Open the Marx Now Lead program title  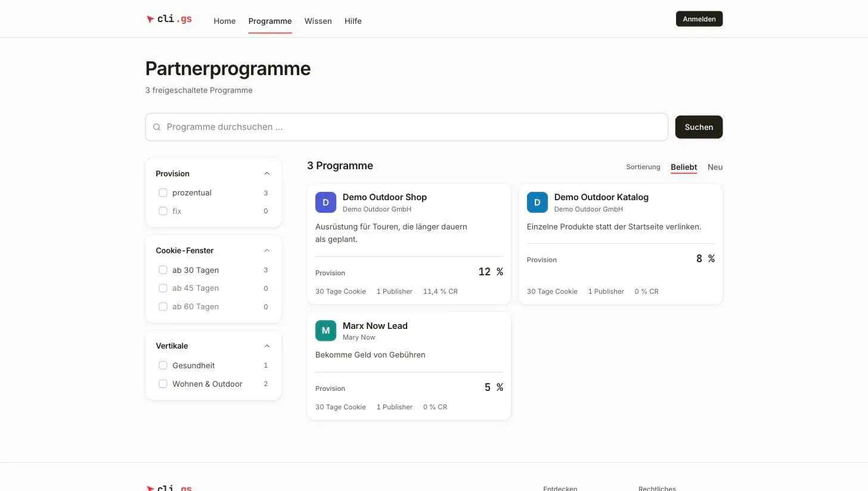[375, 326]
